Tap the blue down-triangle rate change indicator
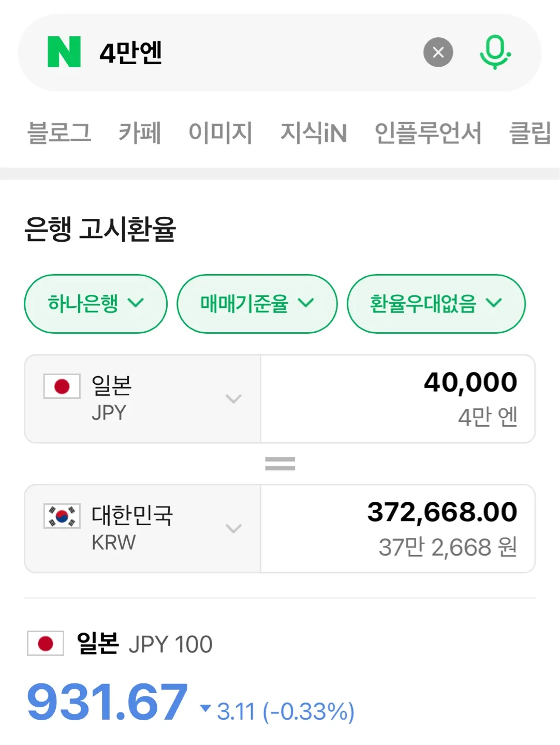 click(205, 708)
